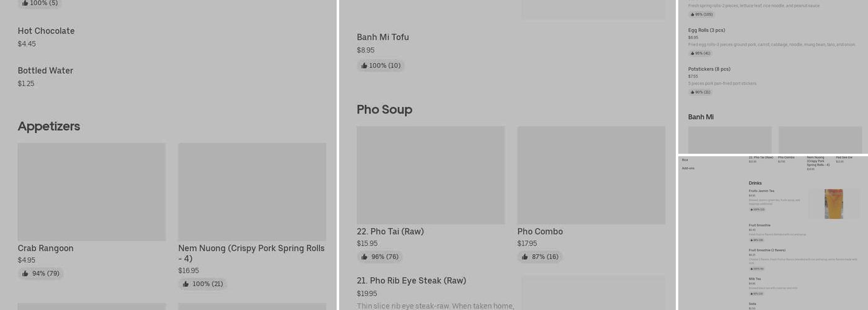Select Add-ons in the category sidebar
This screenshot has width=868, height=310.
(688, 168)
